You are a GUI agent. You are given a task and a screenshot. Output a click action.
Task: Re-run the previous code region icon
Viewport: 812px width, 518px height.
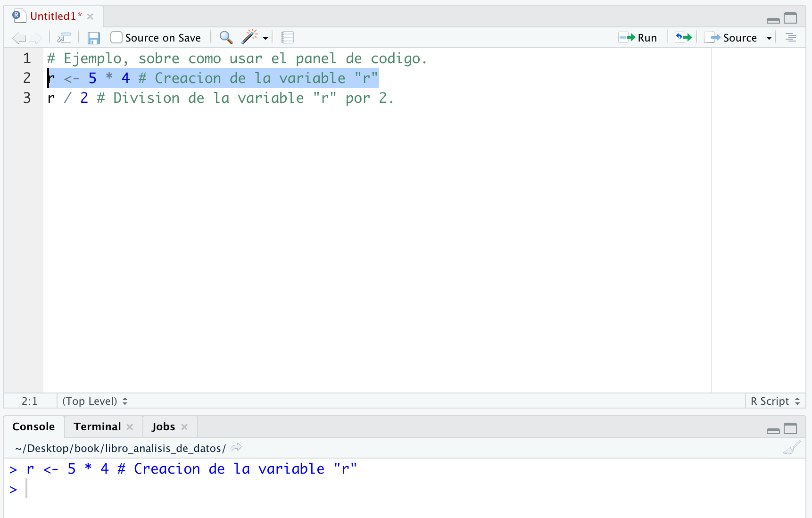(682, 37)
